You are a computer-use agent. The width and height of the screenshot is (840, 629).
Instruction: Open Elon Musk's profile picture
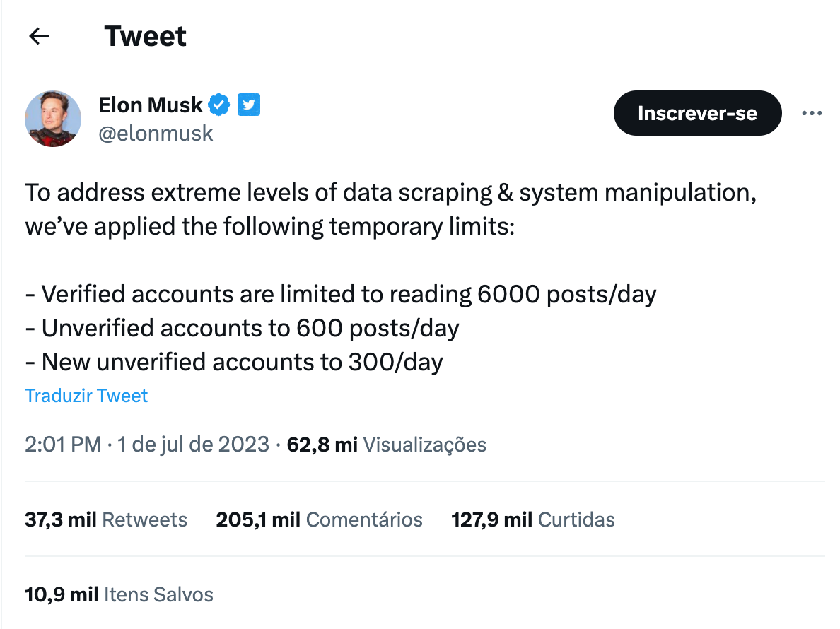(53, 118)
